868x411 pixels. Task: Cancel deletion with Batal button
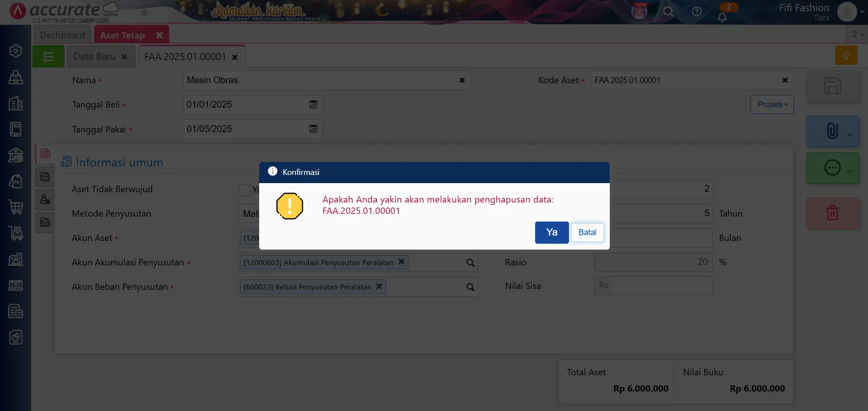(x=587, y=232)
